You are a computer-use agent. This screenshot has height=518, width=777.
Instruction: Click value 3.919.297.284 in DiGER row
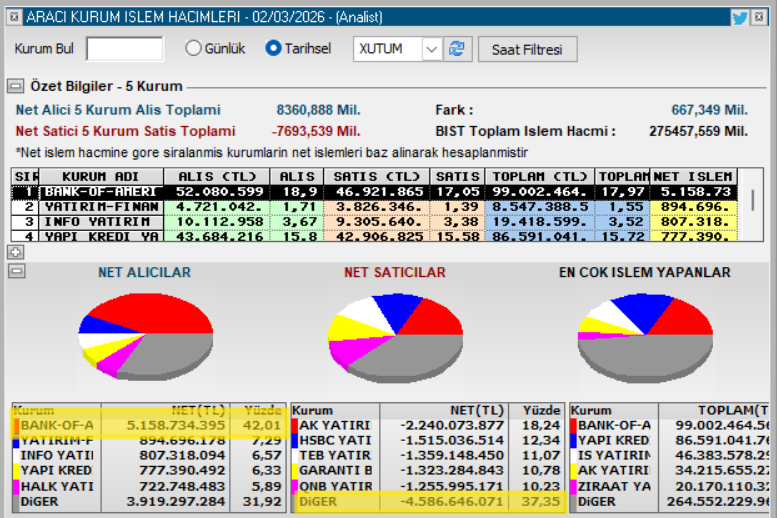(x=176, y=502)
